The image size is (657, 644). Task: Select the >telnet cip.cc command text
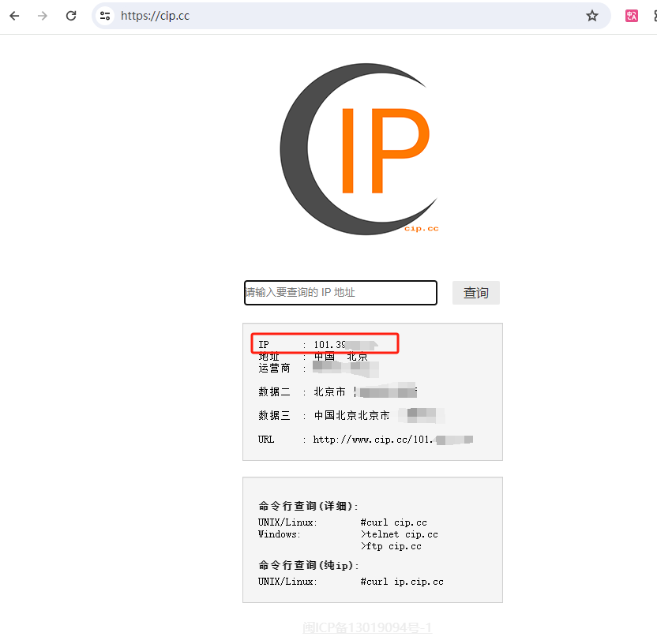pos(399,534)
